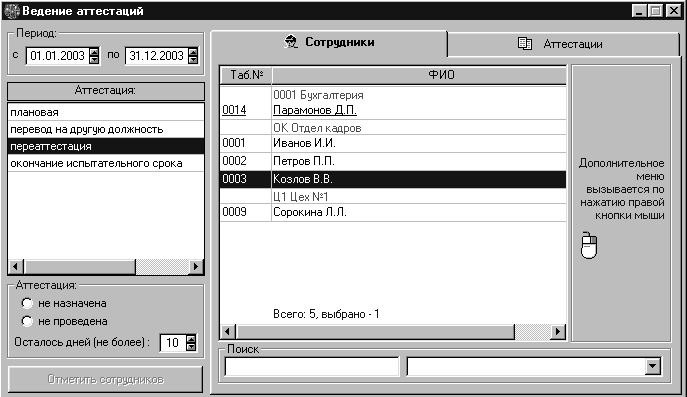This screenshot has height=397, width=687.
Task: Click the app icon in the title bar
Action: click(x=12, y=11)
